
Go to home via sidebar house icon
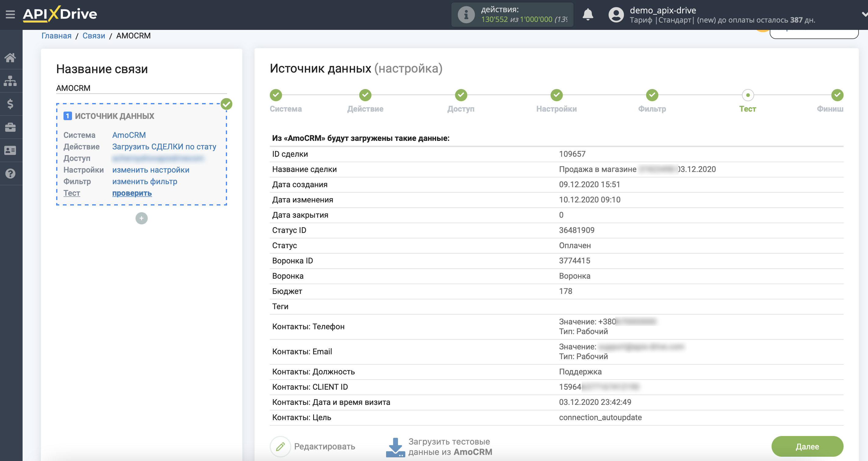pos(10,58)
